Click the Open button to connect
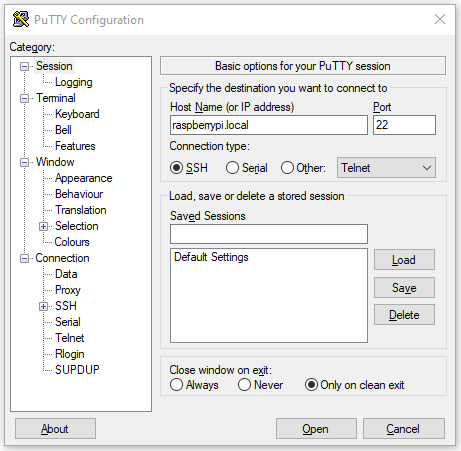 tap(316, 429)
